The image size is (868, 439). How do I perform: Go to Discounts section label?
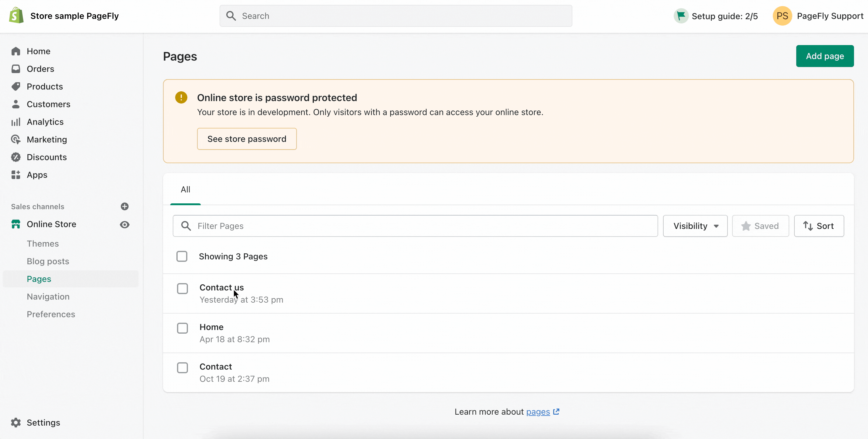tap(47, 157)
